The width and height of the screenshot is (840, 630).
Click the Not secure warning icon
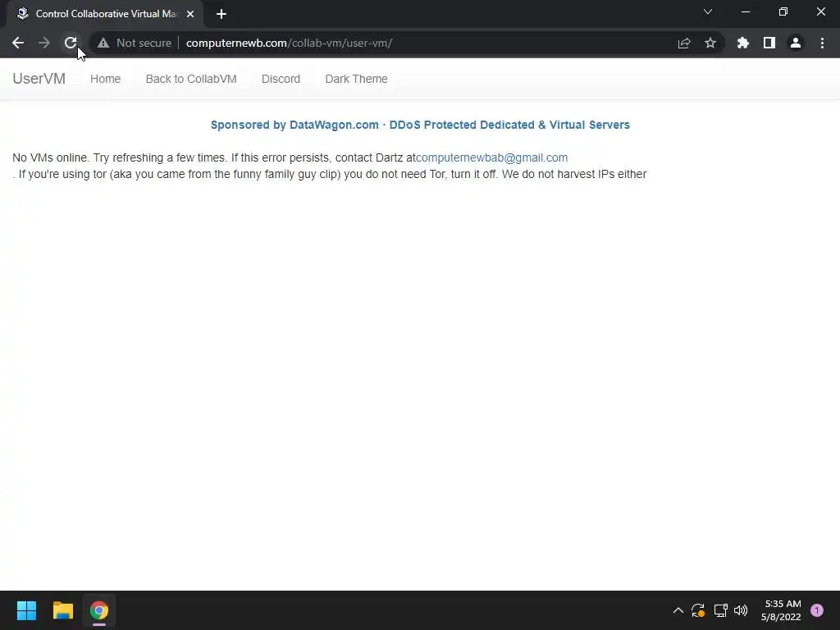(x=103, y=43)
